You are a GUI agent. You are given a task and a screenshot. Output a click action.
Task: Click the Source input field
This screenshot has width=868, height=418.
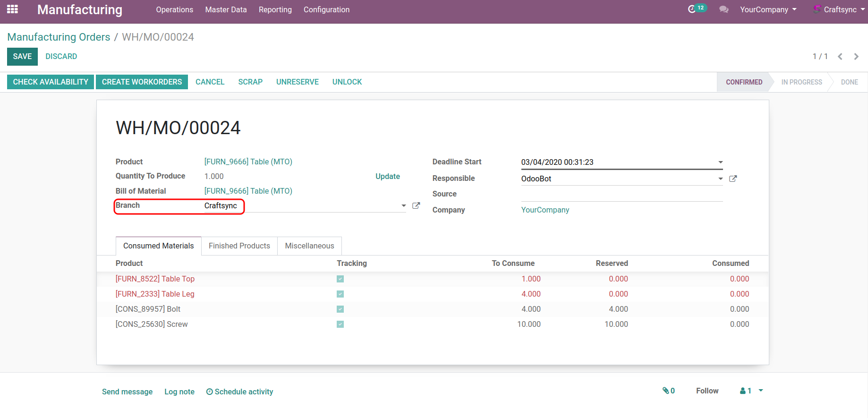(621, 194)
